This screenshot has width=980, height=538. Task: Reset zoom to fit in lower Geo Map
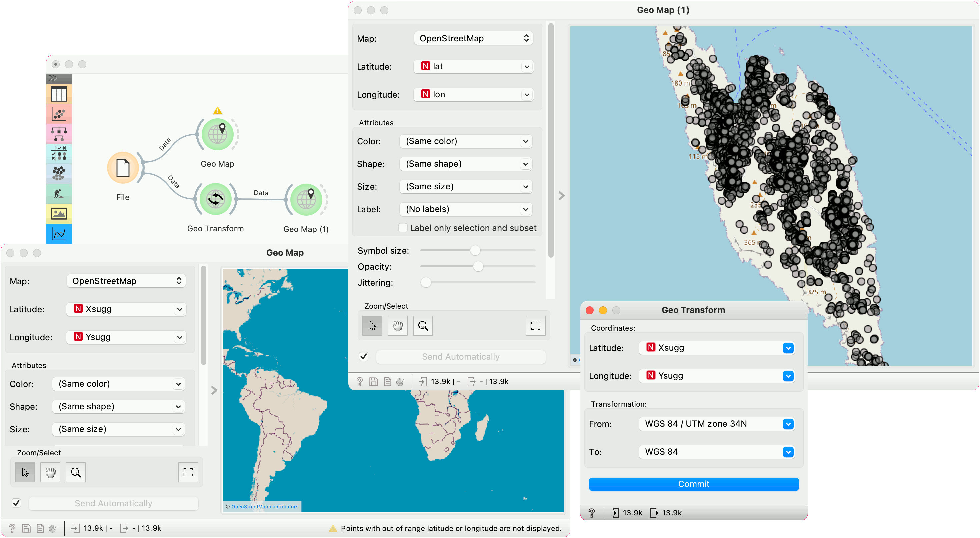188,473
